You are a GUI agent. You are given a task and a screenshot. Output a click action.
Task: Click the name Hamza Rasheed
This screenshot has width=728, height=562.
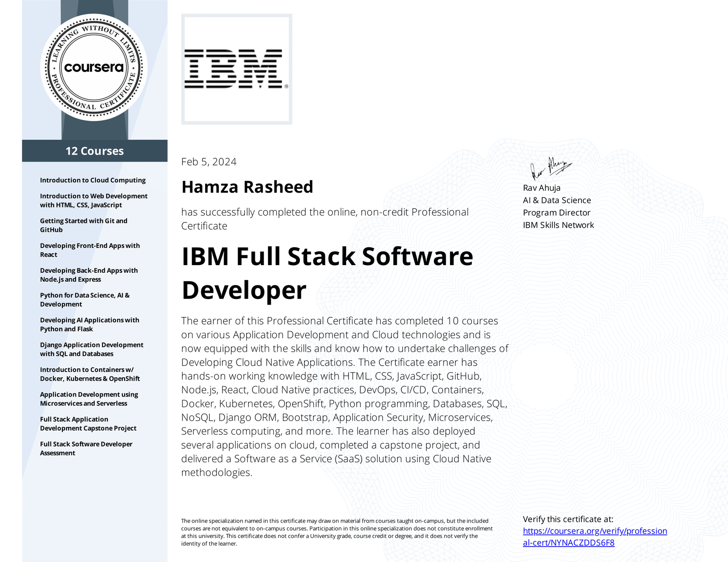click(x=247, y=187)
